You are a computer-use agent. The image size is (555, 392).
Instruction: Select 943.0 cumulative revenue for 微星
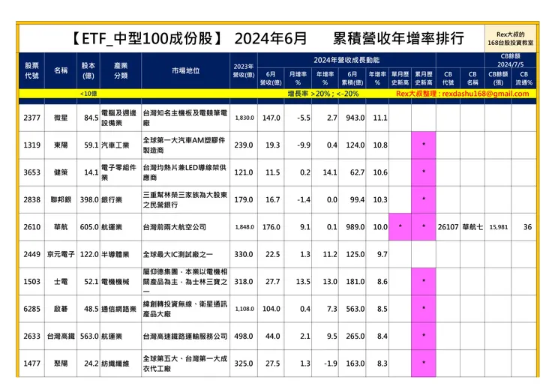(x=352, y=118)
